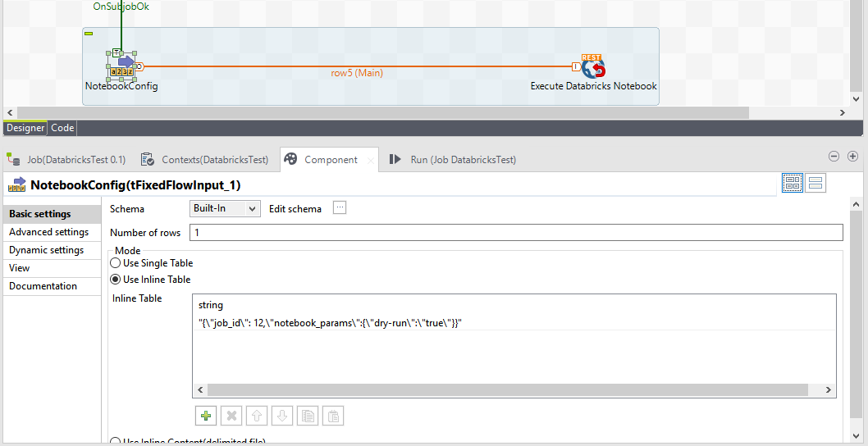The height and width of the screenshot is (446, 868).
Task: Click the 'string' column header in Inline Table
Action: 210,306
